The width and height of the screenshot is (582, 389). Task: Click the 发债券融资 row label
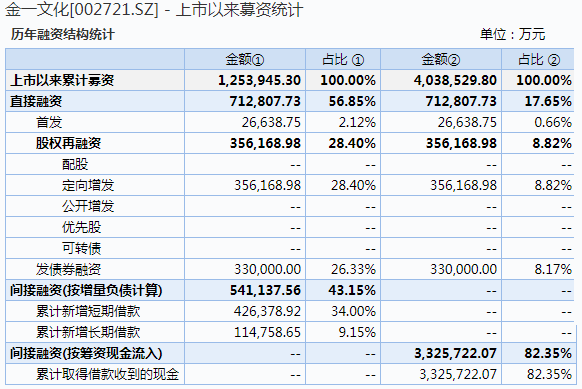(68, 269)
